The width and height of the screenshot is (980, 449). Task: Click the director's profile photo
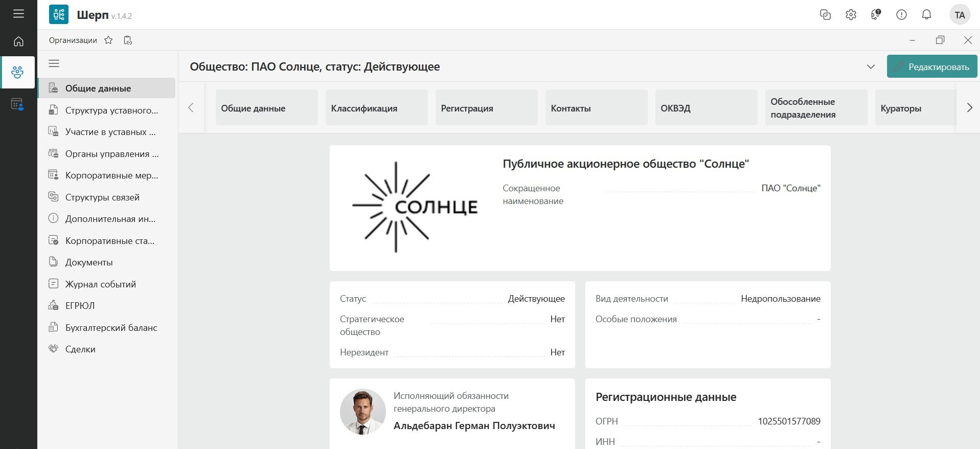tap(362, 412)
